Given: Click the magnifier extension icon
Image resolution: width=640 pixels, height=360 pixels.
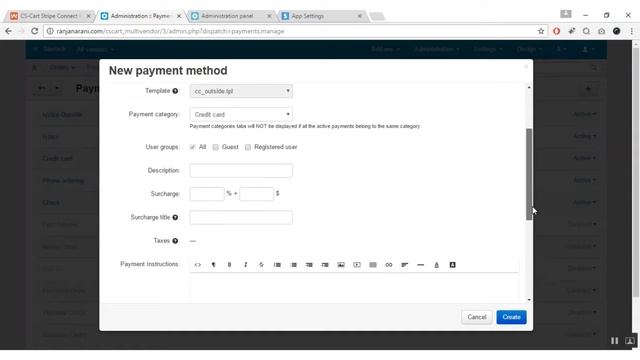Looking at the screenshot, I should (587, 31).
